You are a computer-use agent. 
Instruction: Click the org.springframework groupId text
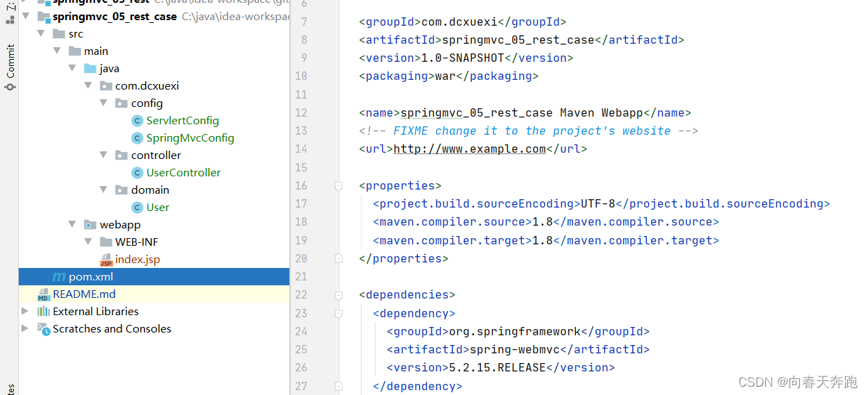pyautogui.click(x=515, y=331)
